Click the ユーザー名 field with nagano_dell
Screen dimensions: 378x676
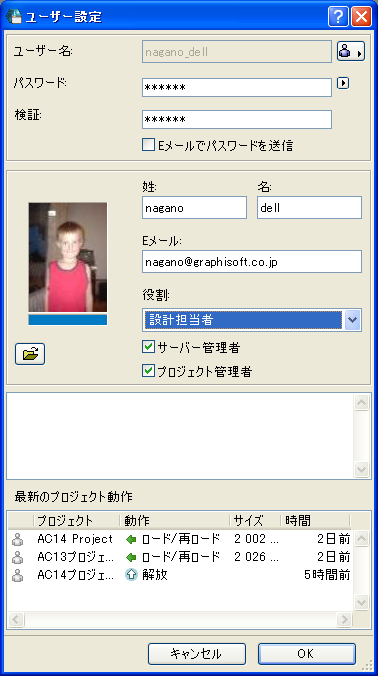[x=237, y=52]
